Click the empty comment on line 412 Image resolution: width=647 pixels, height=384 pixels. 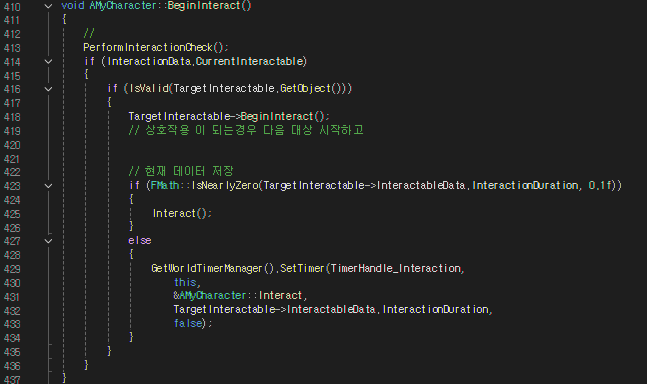tap(89, 33)
